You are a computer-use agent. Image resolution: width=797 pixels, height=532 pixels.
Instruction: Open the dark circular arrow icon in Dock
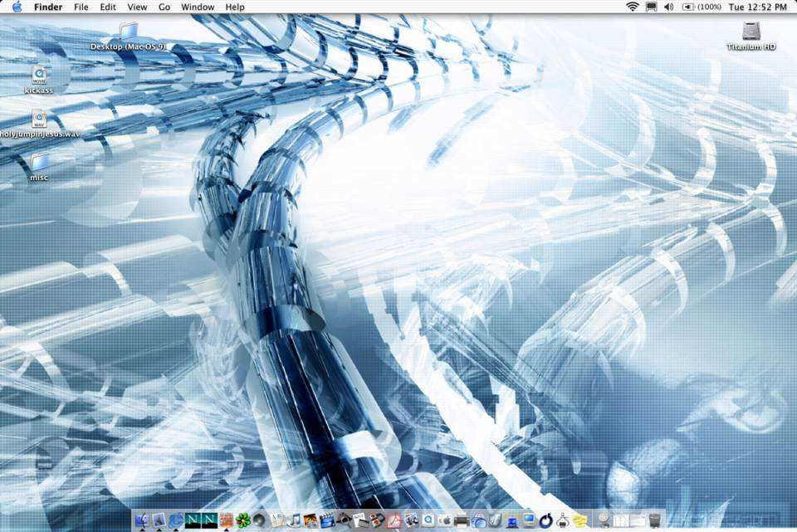pos(545,520)
